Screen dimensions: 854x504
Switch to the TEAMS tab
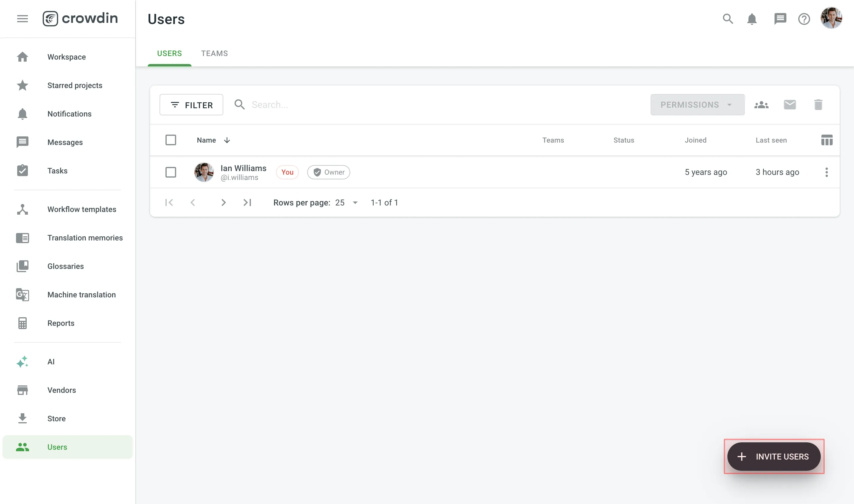[214, 53]
